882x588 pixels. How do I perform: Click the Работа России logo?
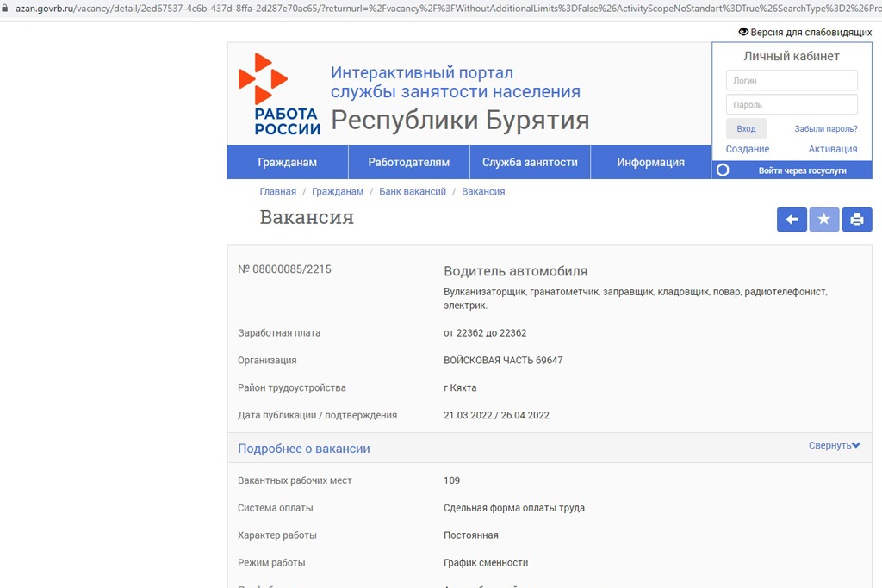pos(278,94)
